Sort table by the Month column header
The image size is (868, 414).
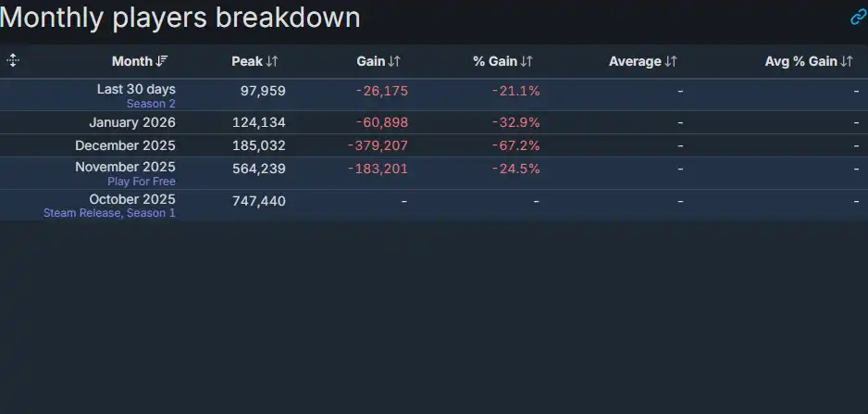pos(131,62)
